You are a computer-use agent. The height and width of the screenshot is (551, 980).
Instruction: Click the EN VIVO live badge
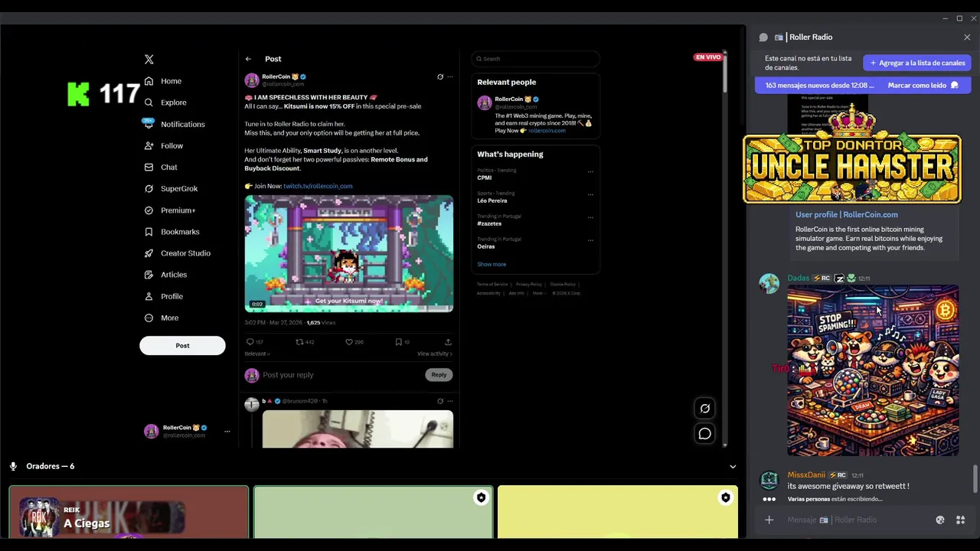[x=708, y=57]
